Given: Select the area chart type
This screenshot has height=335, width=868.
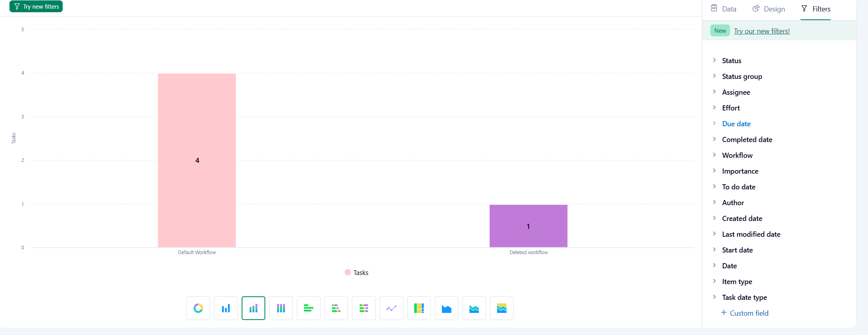Looking at the screenshot, I should [x=447, y=308].
